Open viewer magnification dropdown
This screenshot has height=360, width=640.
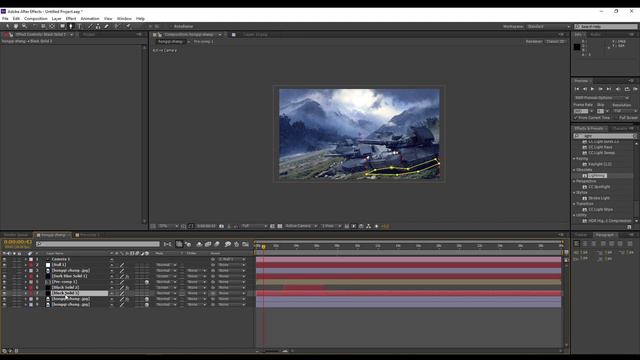point(168,226)
